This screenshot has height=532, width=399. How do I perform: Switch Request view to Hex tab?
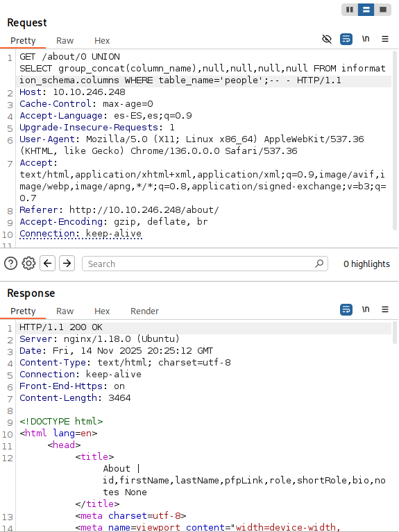(x=102, y=41)
